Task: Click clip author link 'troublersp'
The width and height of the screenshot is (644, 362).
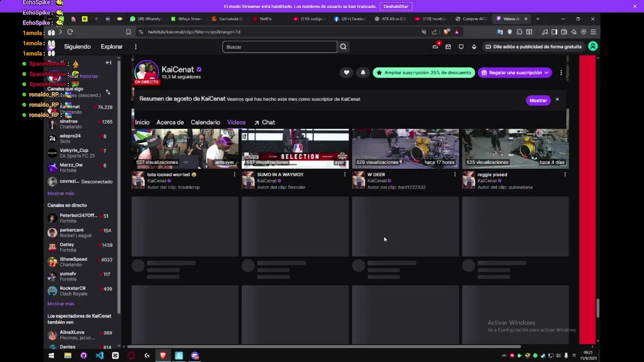Action: click(x=187, y=187)
